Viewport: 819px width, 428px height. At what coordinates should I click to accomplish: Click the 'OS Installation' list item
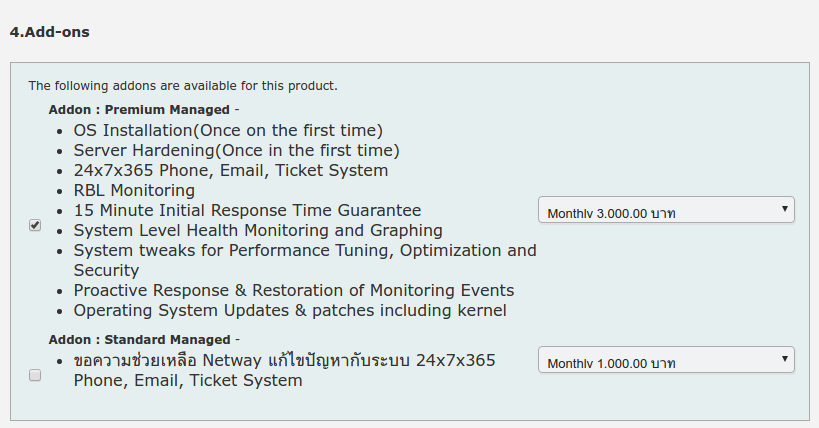(228, 130)
